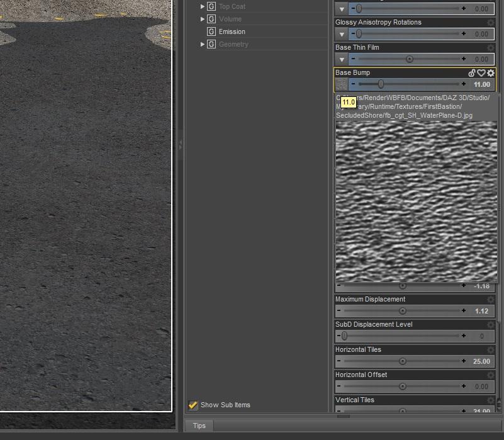Open the Base Bump texture map thumbnail

[342, 84]
